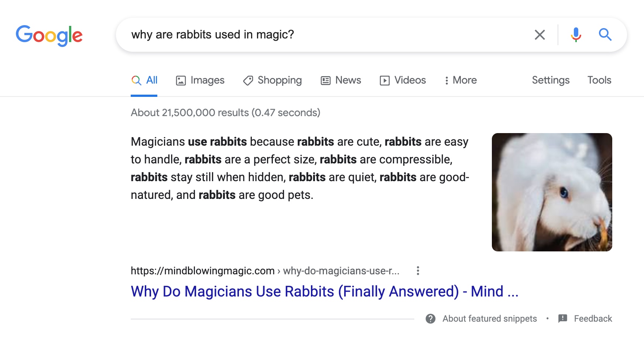This screenshot has height=349, width=644.
Task: Open About featured snippets link
Action: pyautogui.click(x=490, y=319)
